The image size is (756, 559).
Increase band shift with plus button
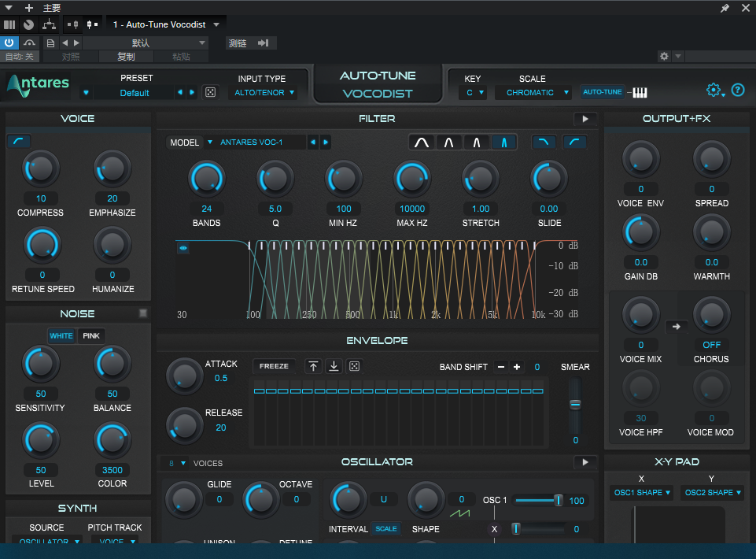click(517, 367)
